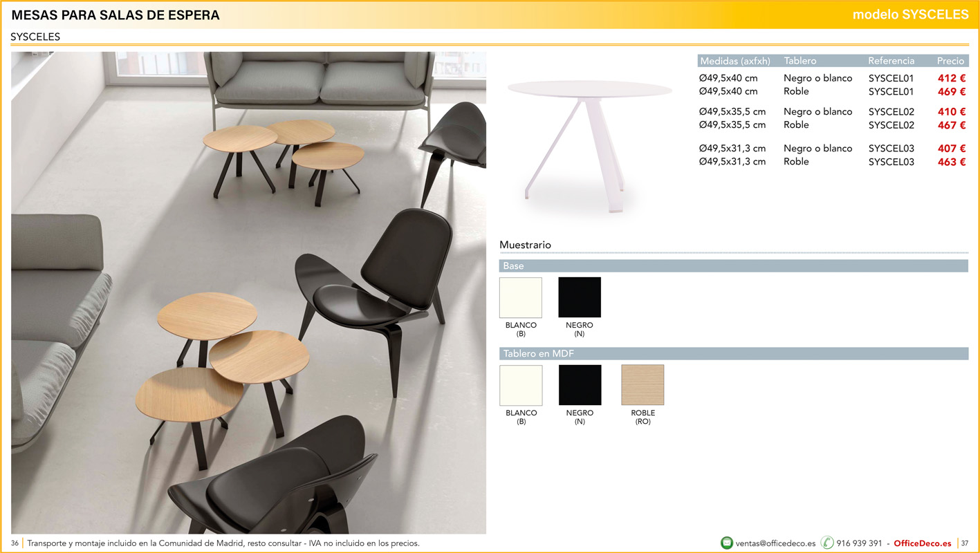980x553 pixels.
Task: Click the page number 36
Action: coord(15,543)
